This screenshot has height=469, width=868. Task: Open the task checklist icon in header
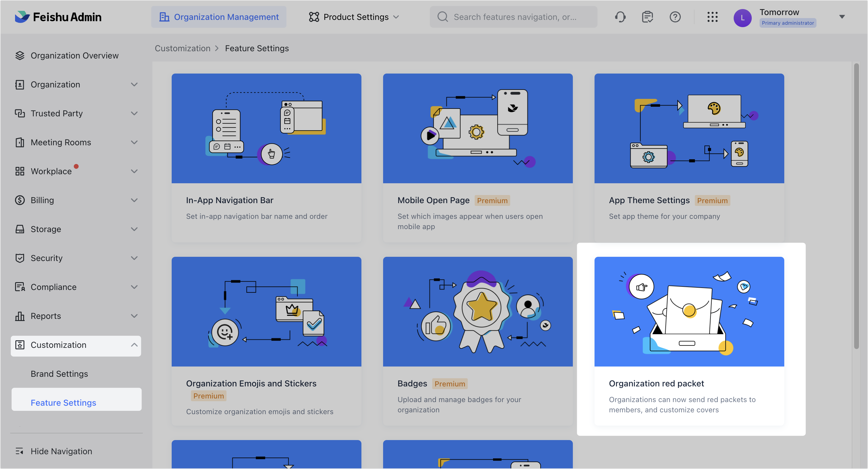click(647, 17)
